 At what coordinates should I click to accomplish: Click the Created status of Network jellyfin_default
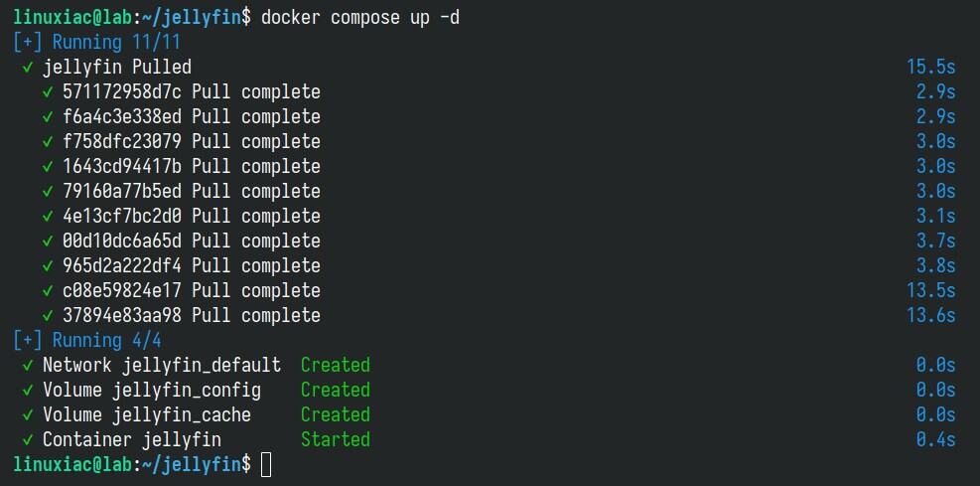[x=335, y=365]
